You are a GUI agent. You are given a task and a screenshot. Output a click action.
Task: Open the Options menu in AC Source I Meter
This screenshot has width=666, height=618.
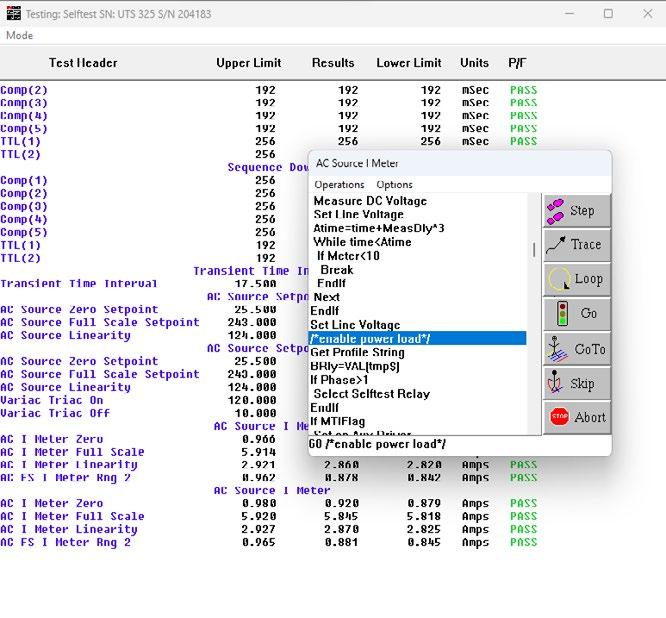394,185
